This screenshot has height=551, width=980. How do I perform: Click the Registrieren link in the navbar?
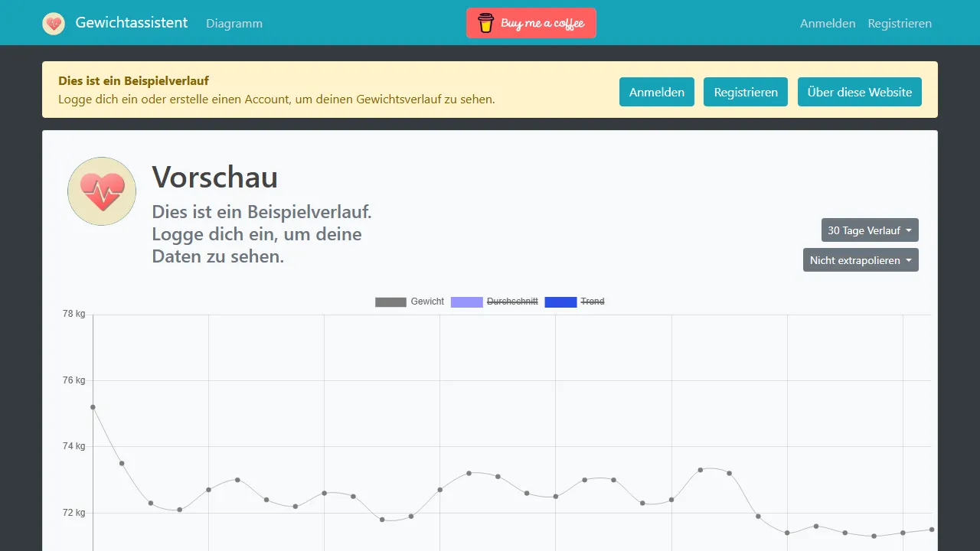(x=900, y=23)
